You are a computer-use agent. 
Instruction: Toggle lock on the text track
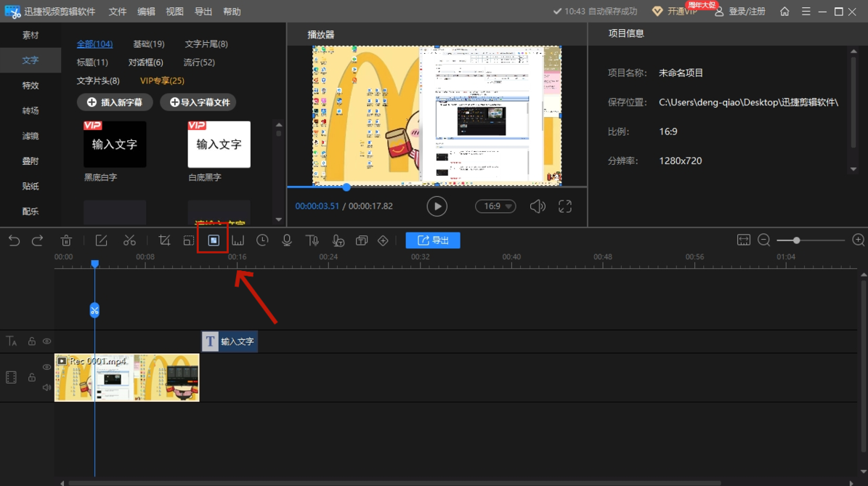pyautogui.click(x=31, y=341)
